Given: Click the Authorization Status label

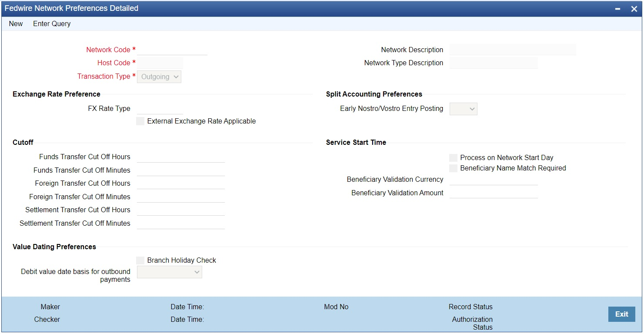Looking at the screenshot, I should (x=472, y=323).
